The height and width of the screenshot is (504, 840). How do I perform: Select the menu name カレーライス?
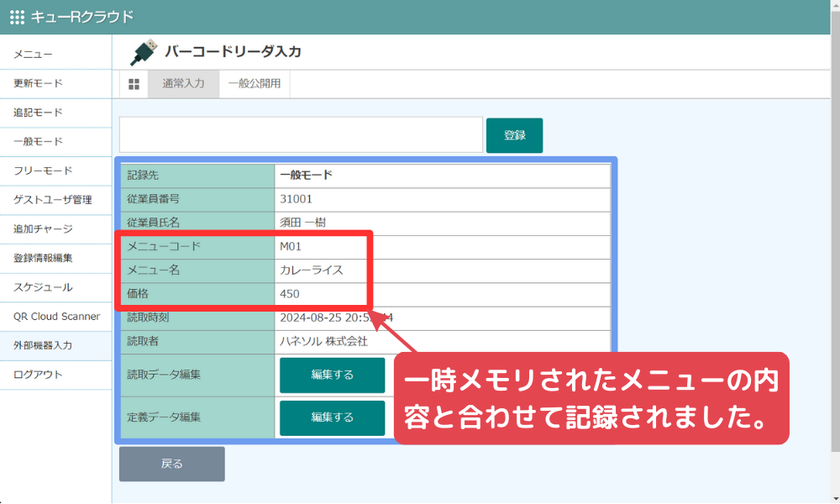pyautogui.click(x=312, y=270)
